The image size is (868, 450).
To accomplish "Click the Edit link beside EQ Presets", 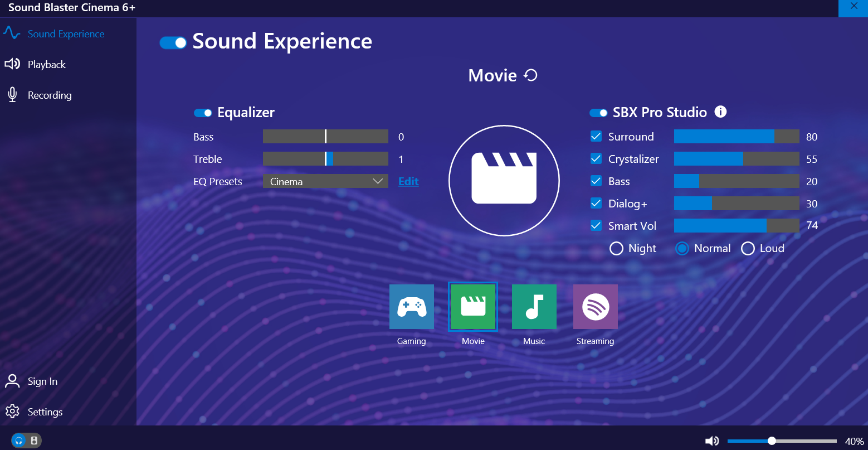I will pos(408,181).
